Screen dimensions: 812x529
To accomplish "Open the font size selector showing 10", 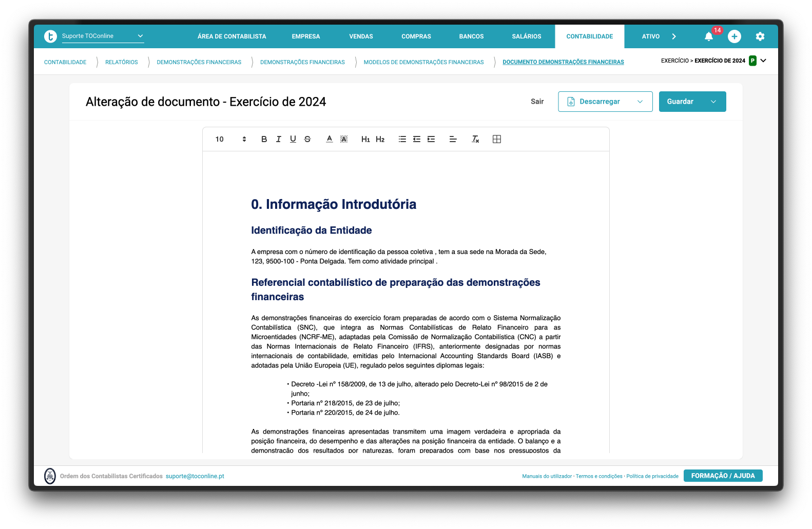I will [x=230, y=139].
